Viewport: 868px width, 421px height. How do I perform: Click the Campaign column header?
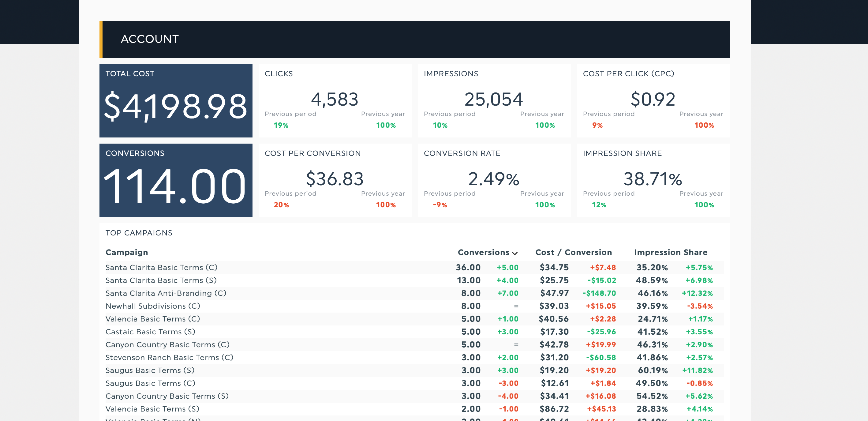pos(127,253)
